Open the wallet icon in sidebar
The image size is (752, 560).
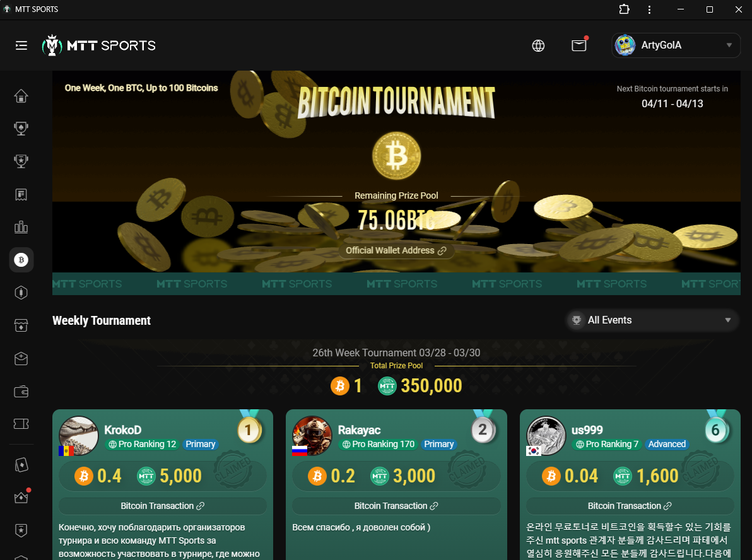pyautogui.click(x=21, y=391)
